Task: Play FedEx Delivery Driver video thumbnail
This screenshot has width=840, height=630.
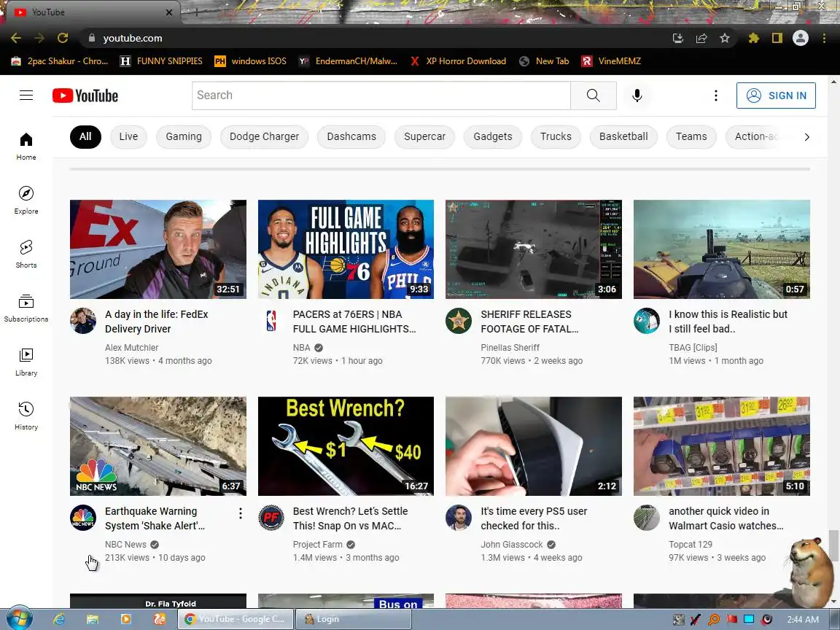Action: pyautogui.click(x=158, y=249)
